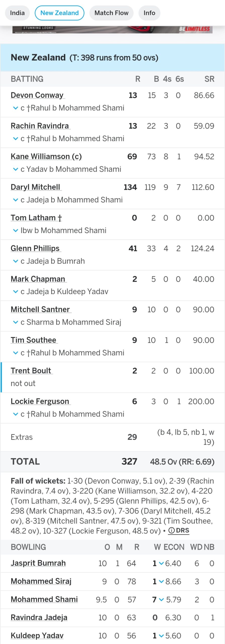This screenshot has width=225, height=644.
Task: Open Daryl Mitchell's player profile
Action: (x=35, y=187)
